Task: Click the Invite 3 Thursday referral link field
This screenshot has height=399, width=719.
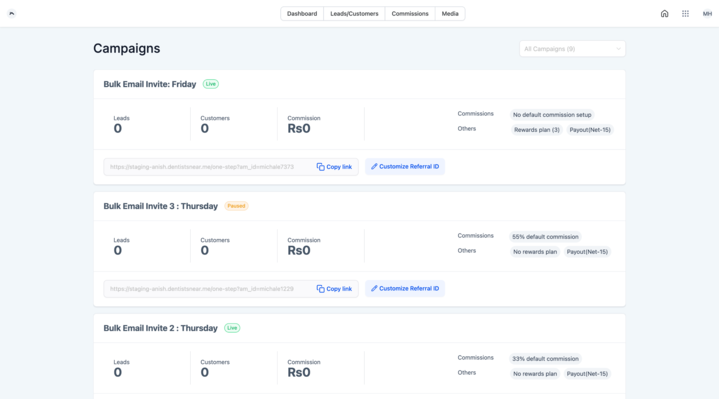Action: (x=207, y=289)
